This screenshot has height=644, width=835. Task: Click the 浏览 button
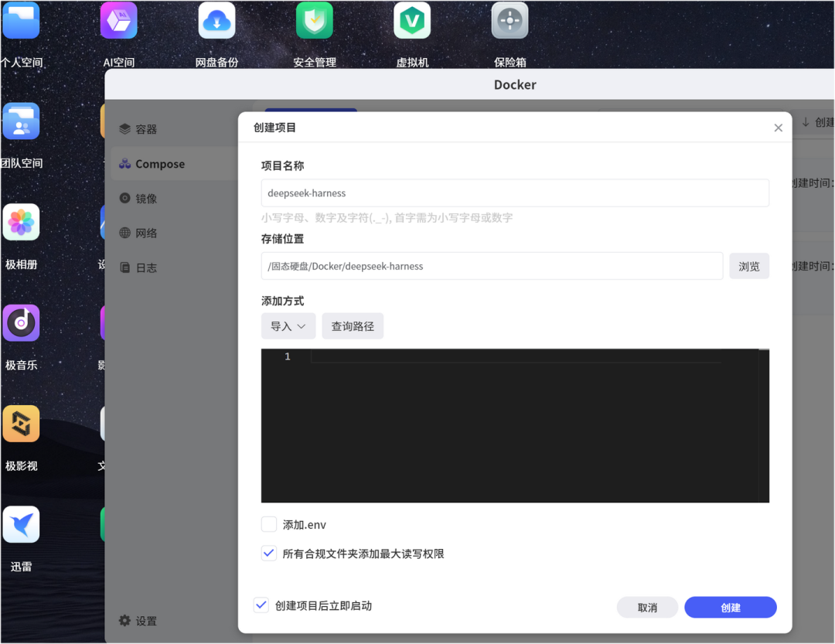pos(748,266)
